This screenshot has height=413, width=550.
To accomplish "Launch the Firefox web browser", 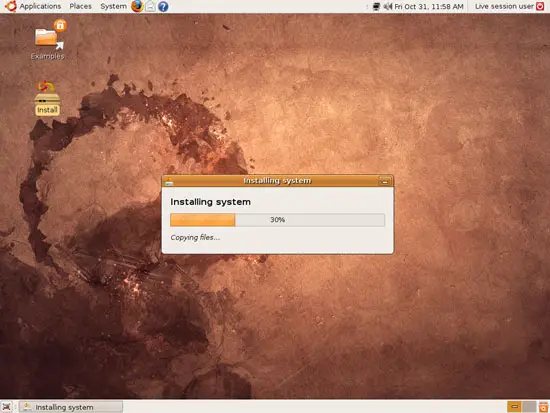I will tap(137, 6).
